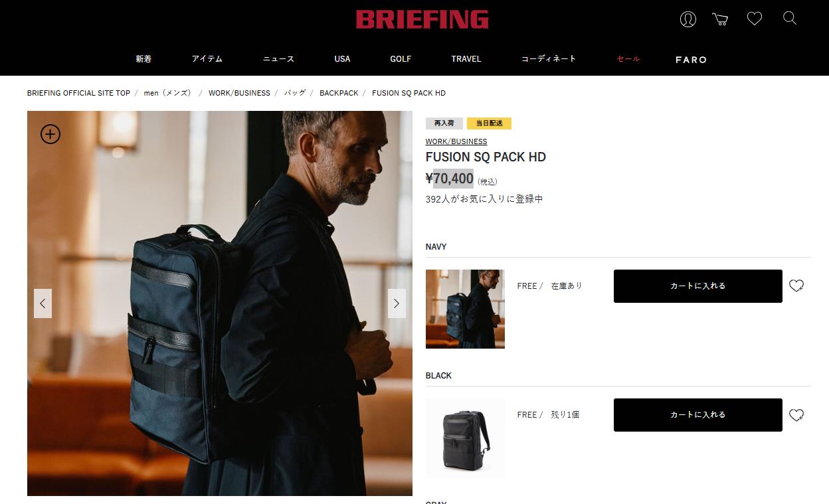Image resolution: width=829 pixels, height=504 pixels.
Task: Open WORK/BUSINESS category link above title
Action: click(456, 141)
